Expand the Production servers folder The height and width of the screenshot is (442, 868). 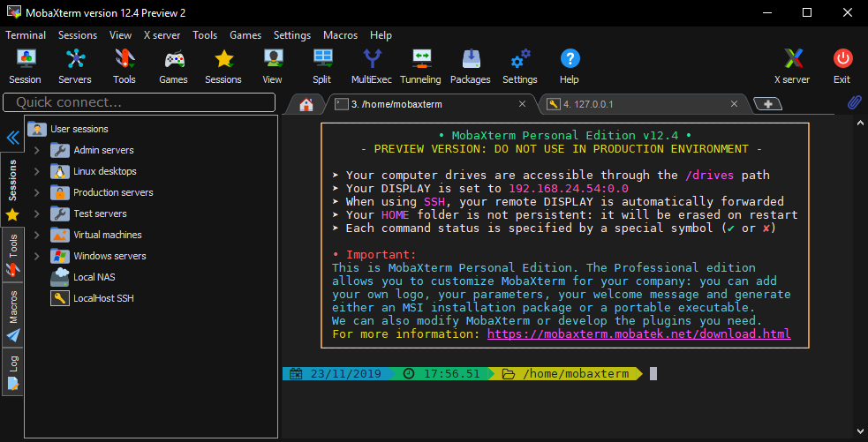pyautogui.click(x=36, y=192)
